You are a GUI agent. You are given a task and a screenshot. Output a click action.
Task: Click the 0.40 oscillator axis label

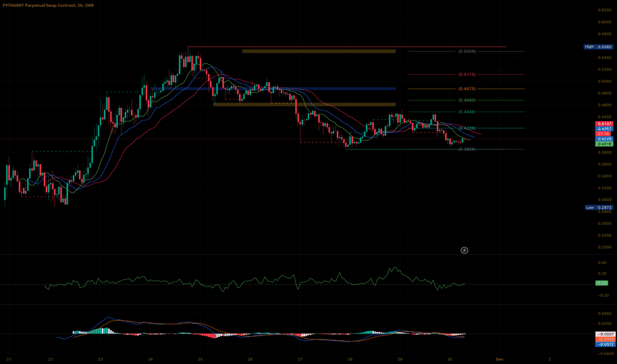[602, 263]
